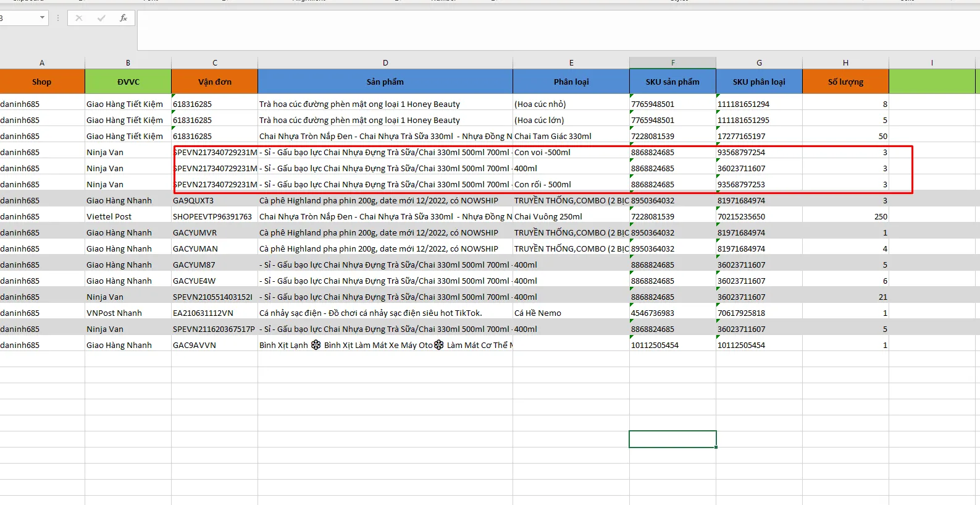This screenshot has height=505, width=980.
Task: Select the 'Chai Tam Giác 330ml' cell
Action: pos(571,136)
